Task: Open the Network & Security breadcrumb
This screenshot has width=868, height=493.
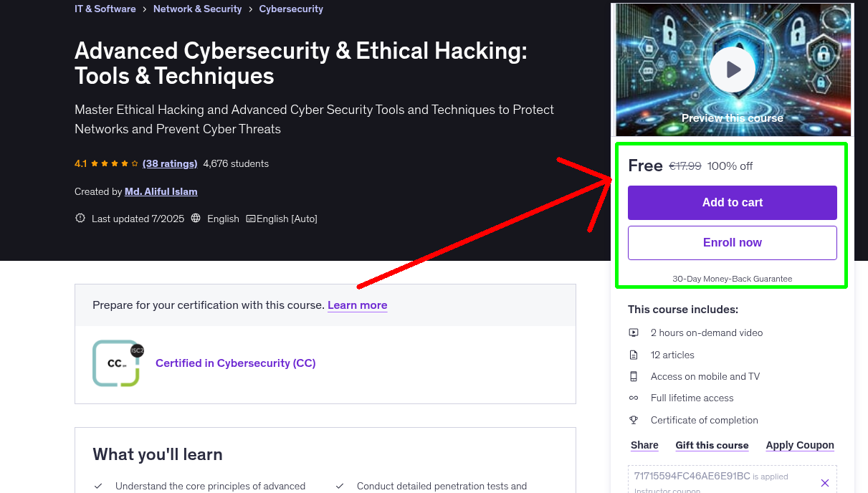Action: point(197,9)
